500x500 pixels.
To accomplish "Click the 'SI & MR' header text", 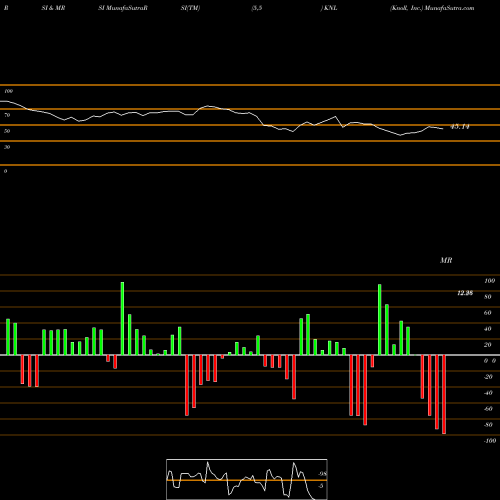I will [x=53, y=8].
